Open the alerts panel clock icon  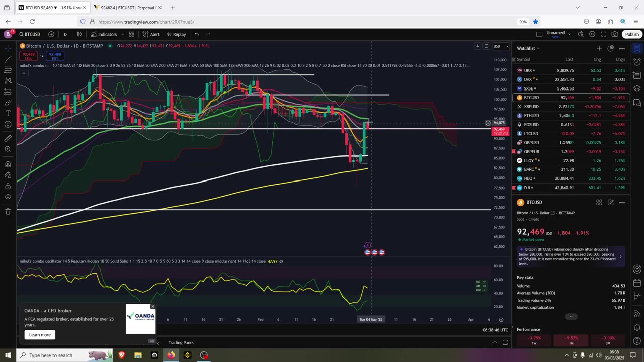pos(637,62)
